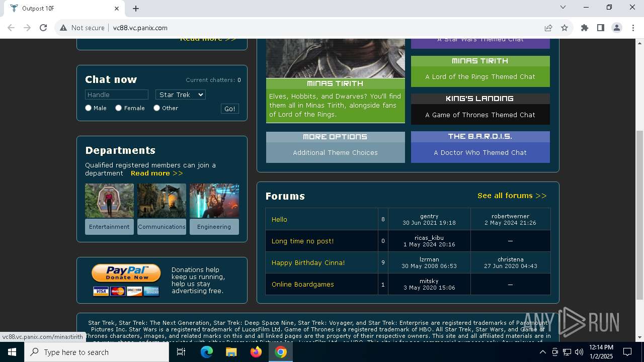The height and width of the screenshot is (362, 644).
Task: Click the Go! button
Action: tap(230, 109)
